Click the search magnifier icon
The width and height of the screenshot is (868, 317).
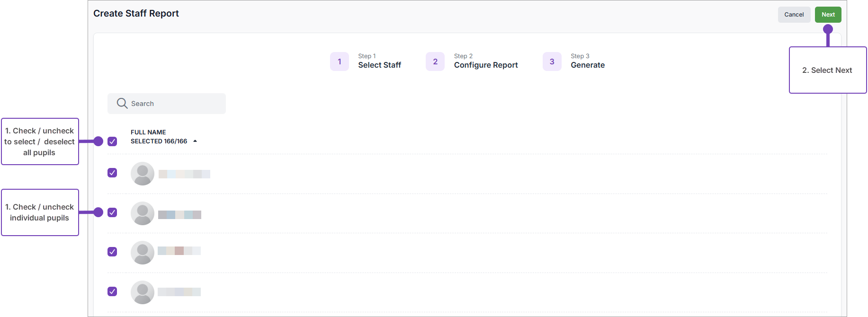point(122,104)
